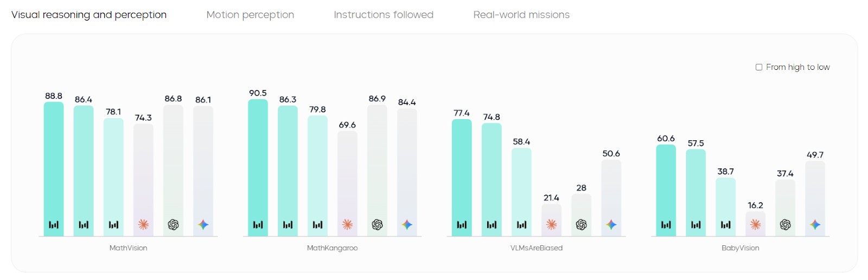Click the Claude starburst icon under BabyVision
Screen dimensions: 868x280
coord(755,224)
